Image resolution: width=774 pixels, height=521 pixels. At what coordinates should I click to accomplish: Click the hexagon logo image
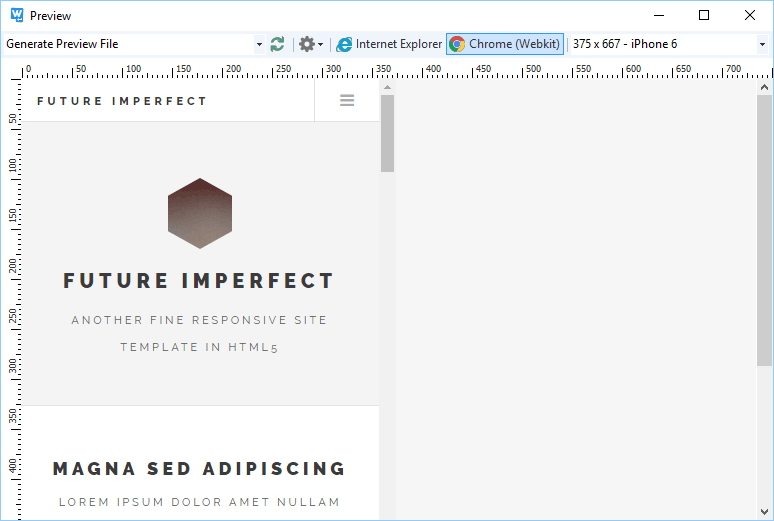tap(200, 213)
